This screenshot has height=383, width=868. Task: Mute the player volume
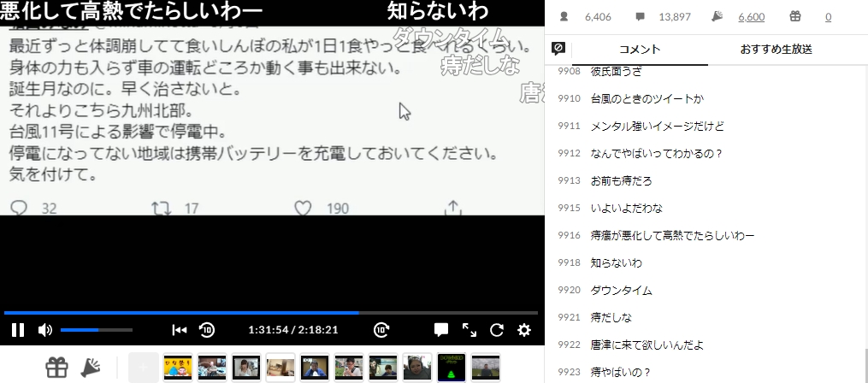tap(45, 330)
